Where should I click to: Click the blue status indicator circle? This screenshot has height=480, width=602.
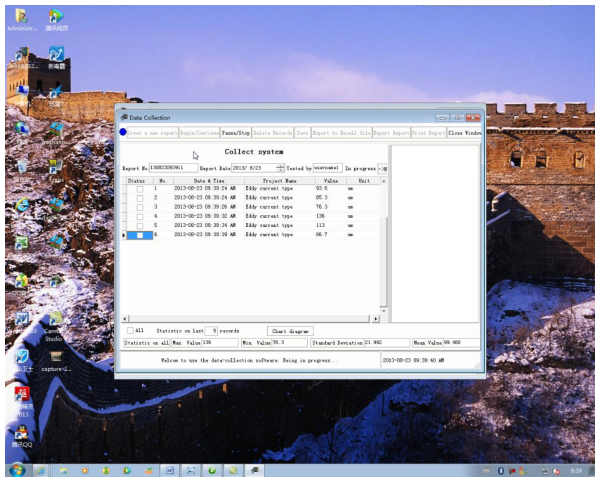[x=123, y=132]
